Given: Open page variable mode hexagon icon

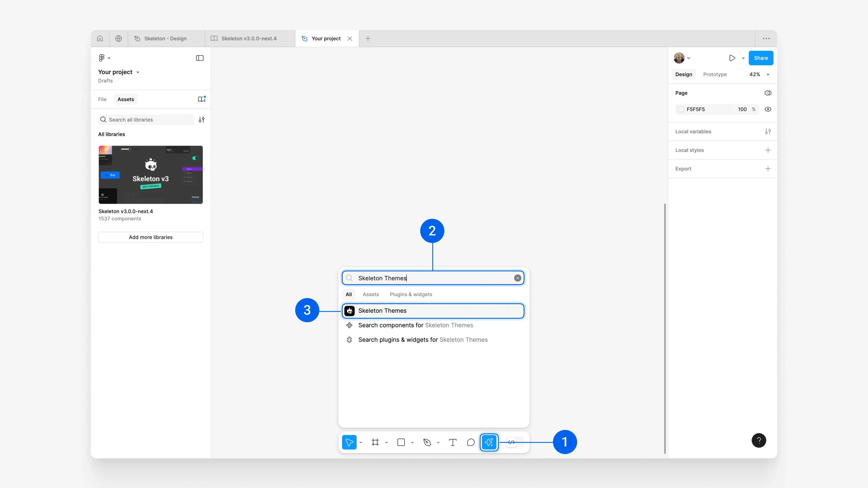Looking at the screenshot, I should (768, 93).
